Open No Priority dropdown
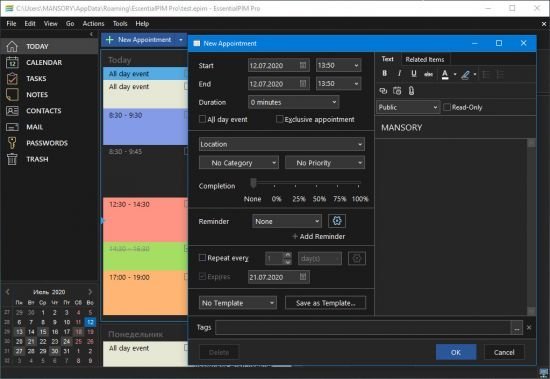The image size is (550, 379). 325,163
